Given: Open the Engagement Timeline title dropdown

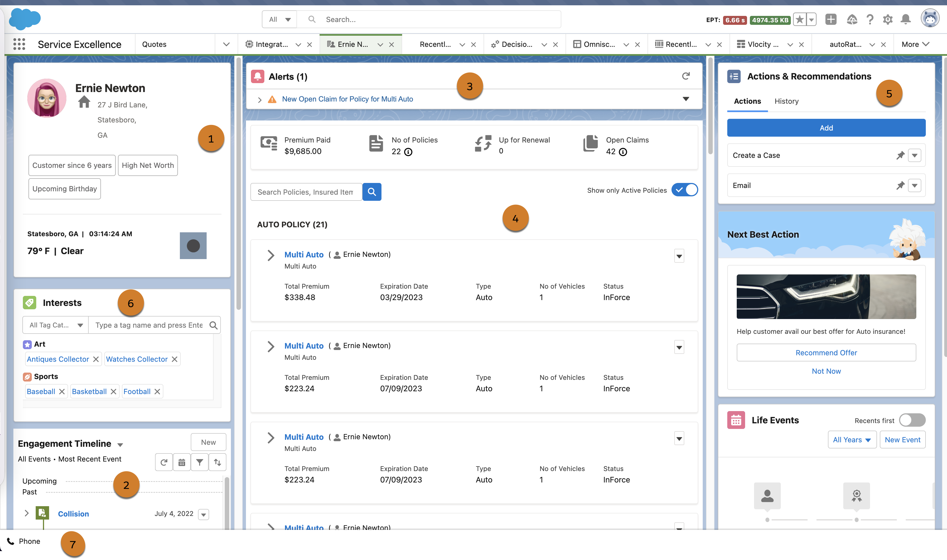Looking at the screenshot, I should (120, 445).
